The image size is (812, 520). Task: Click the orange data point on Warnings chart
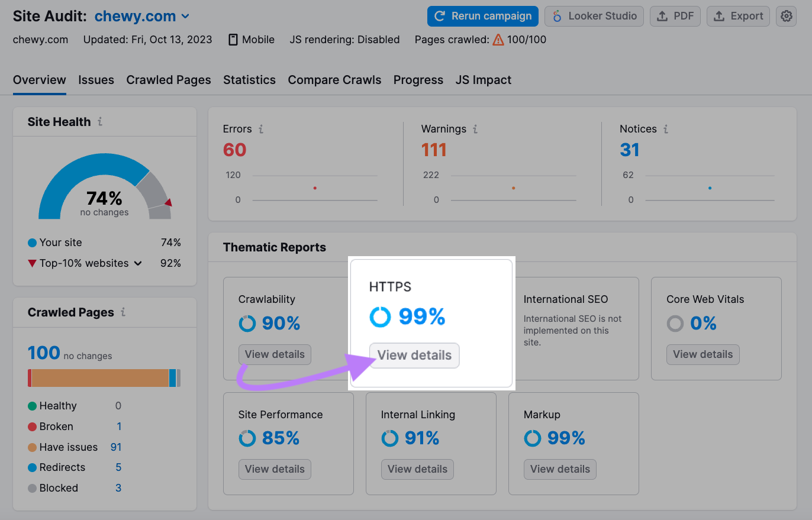513,188
